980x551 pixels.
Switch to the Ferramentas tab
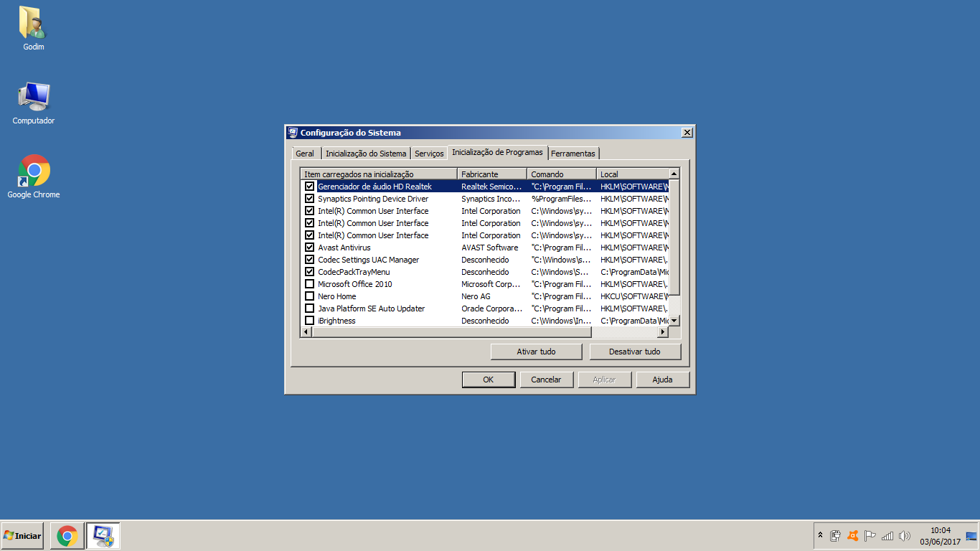point(573,154)
